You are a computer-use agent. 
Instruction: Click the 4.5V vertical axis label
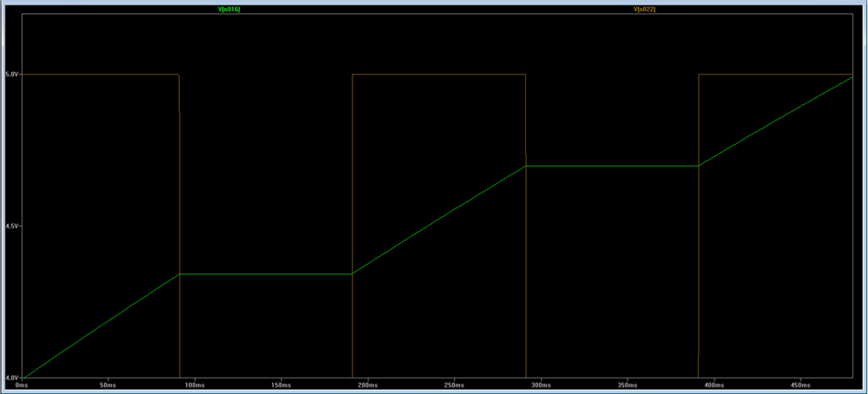(x=11, y=227)
